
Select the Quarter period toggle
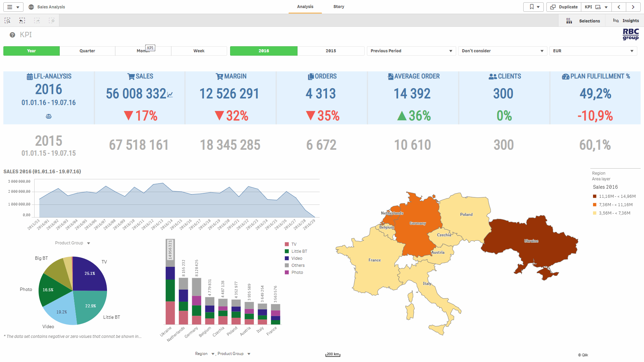[x=87, y=51]
